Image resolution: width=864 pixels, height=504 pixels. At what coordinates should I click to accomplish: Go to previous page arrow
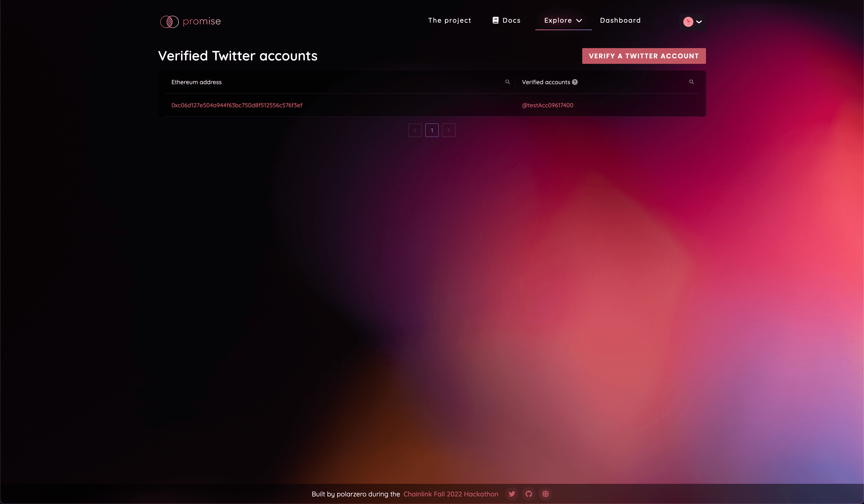pyautogui.click(x=415, y=130)
